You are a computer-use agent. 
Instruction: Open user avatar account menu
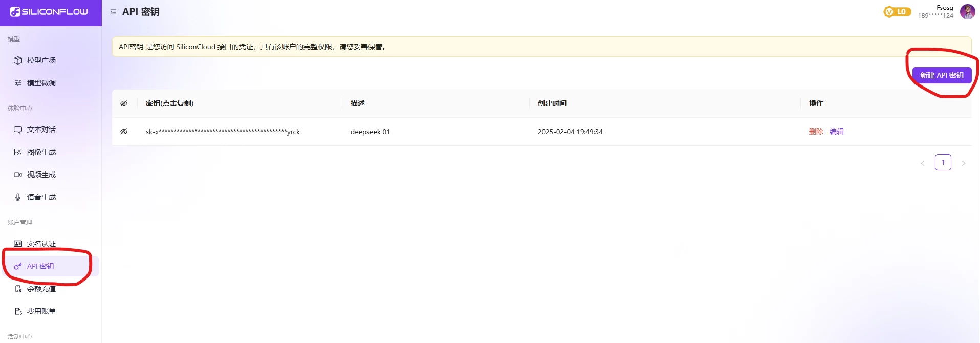(967, 12)
